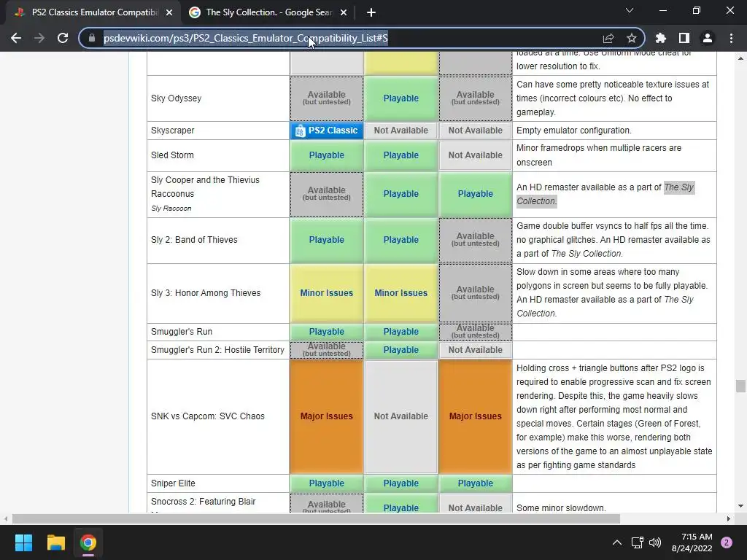
Task: Click first Playable cell for Sly 2: Band of Thieves
Action: click(327, 240)
